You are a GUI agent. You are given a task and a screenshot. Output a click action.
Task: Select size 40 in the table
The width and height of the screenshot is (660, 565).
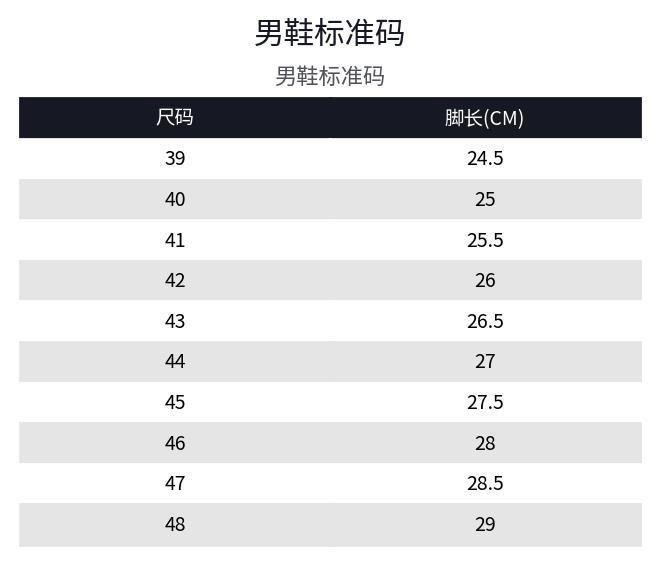pos(175,199)
